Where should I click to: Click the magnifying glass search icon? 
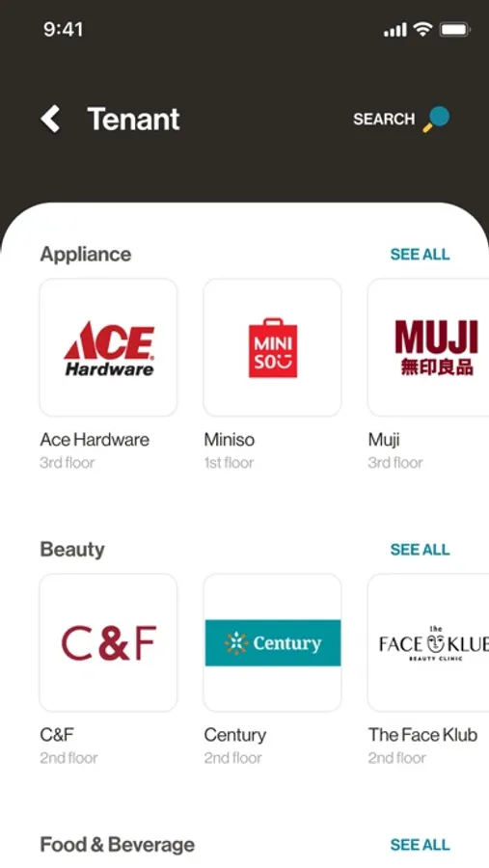click(436, 119)
